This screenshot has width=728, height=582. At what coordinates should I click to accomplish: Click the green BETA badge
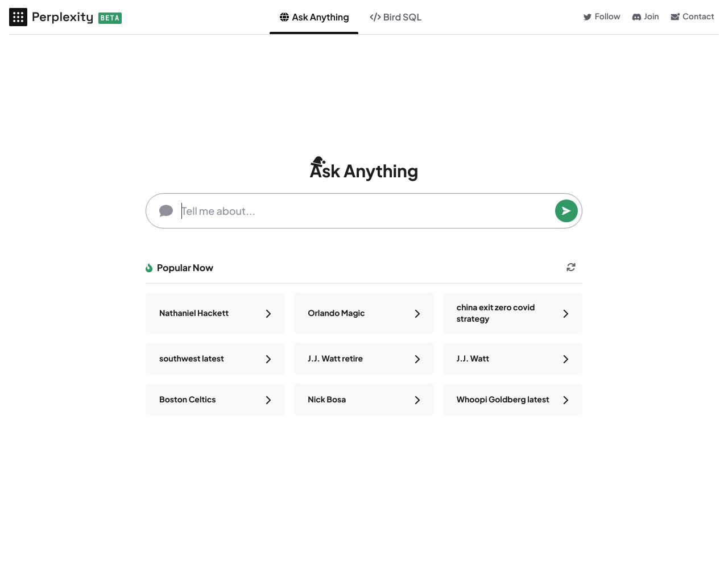(x=110, y=18)
